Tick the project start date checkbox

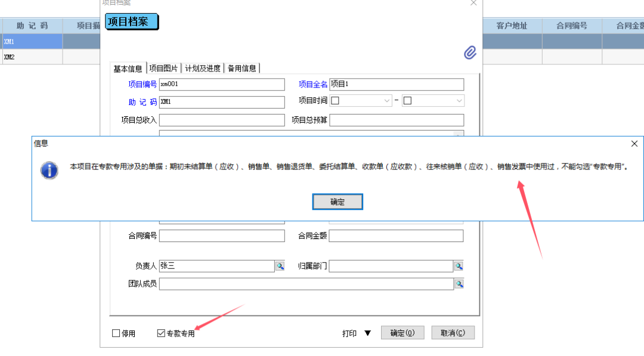coord(335,101)
